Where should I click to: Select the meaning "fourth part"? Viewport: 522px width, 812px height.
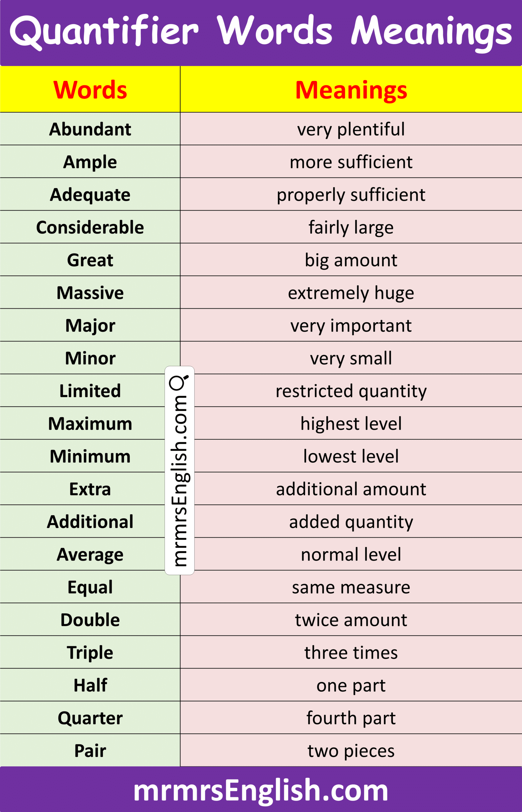click(351, 718)
